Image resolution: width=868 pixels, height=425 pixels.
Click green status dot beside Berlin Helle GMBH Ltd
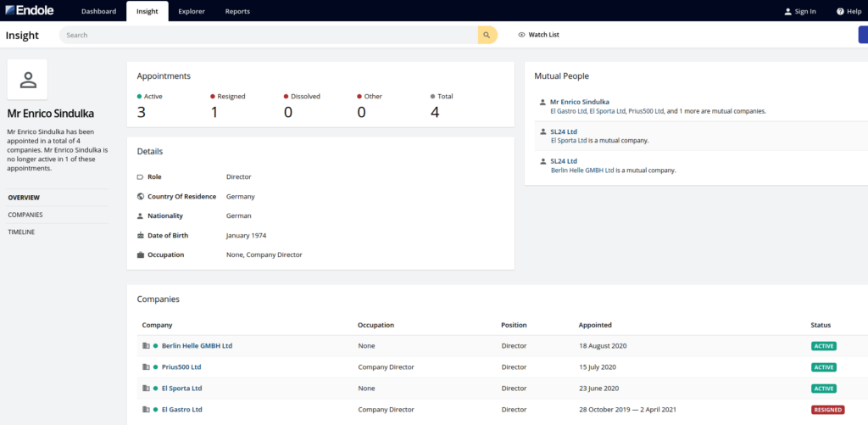point(156,346)
